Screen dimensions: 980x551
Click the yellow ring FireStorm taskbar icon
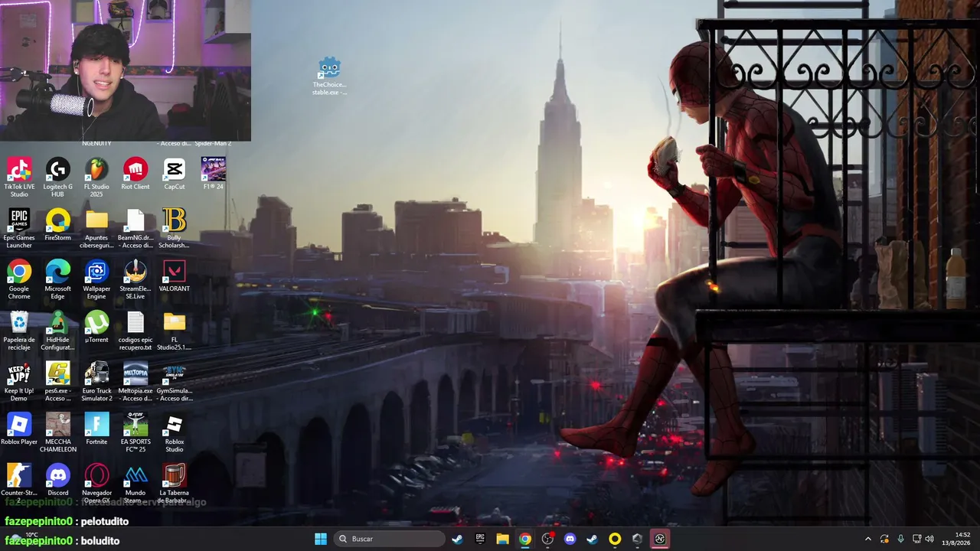(615, 539)
